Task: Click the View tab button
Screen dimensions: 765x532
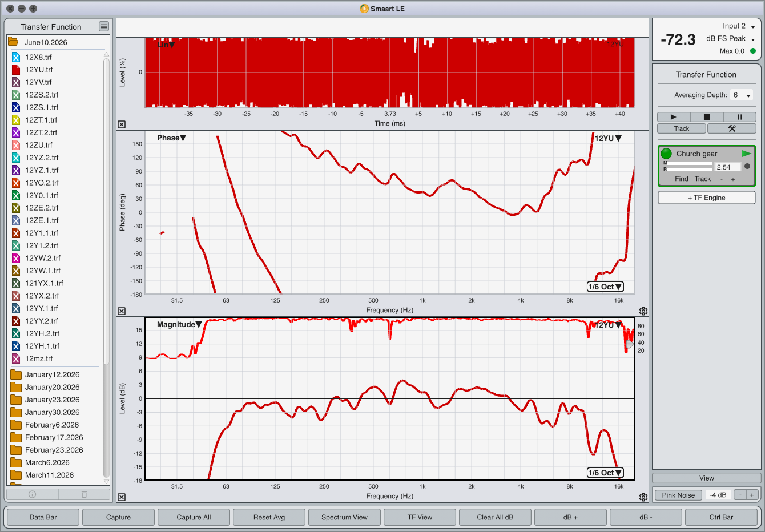Action: [707, 478]
